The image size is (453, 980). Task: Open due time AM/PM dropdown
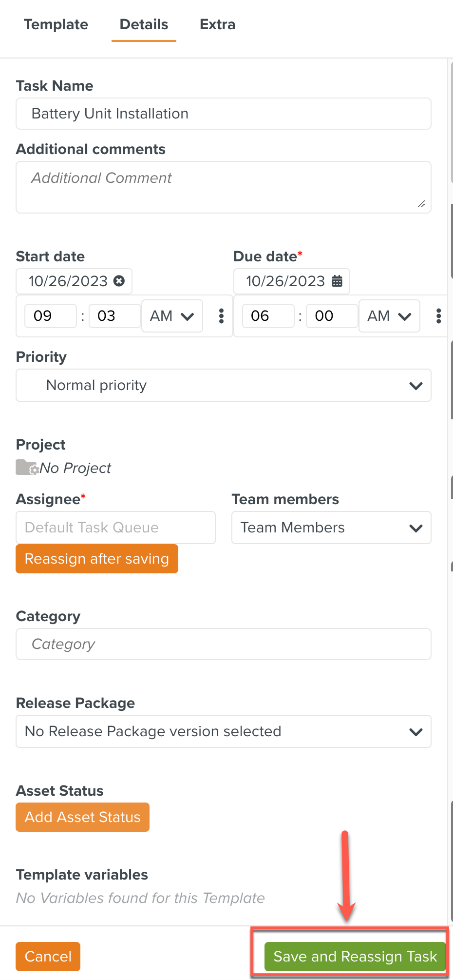[389, 316]
